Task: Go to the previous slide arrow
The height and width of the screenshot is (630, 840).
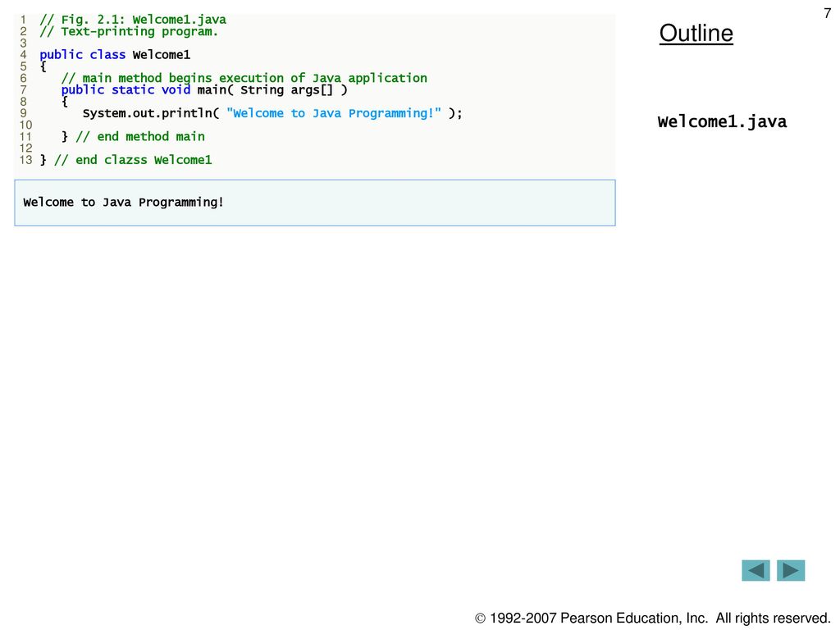Action: 756,571
